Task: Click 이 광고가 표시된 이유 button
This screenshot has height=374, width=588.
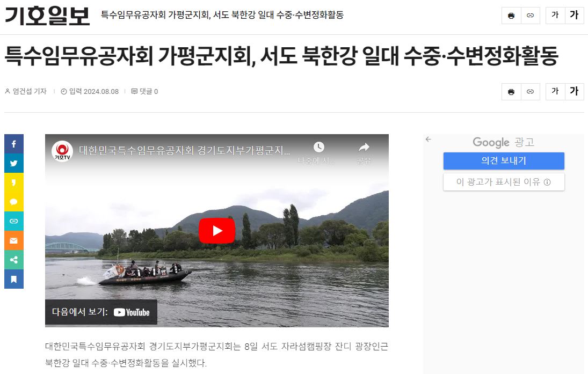Action: [504, 182]
